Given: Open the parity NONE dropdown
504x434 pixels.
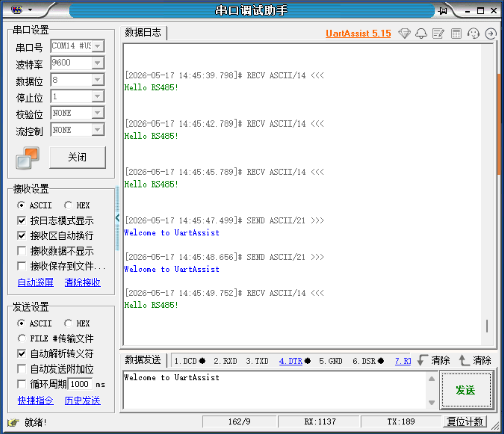Looking at the screenshot, I should (x=98, y=113).
